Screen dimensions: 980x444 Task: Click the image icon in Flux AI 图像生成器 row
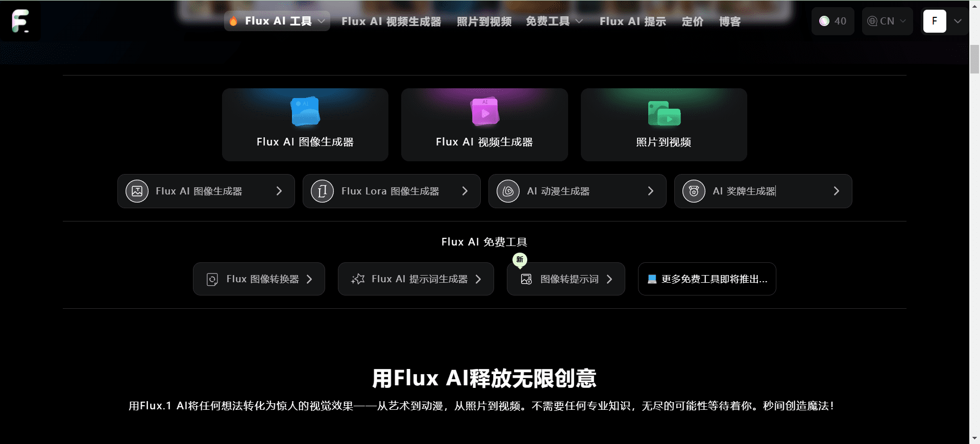[137, 191]
